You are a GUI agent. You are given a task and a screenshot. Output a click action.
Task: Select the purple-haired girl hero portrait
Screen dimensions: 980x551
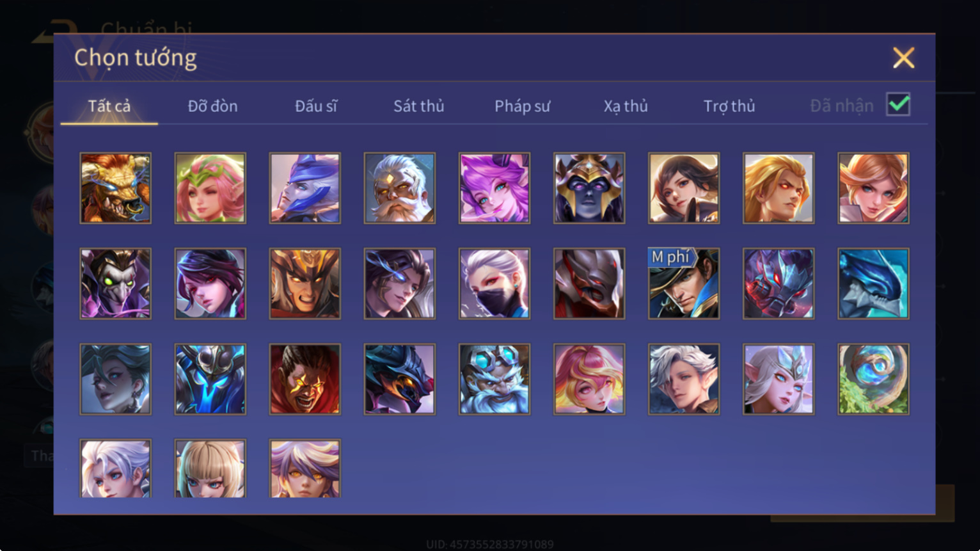[494, 188]
